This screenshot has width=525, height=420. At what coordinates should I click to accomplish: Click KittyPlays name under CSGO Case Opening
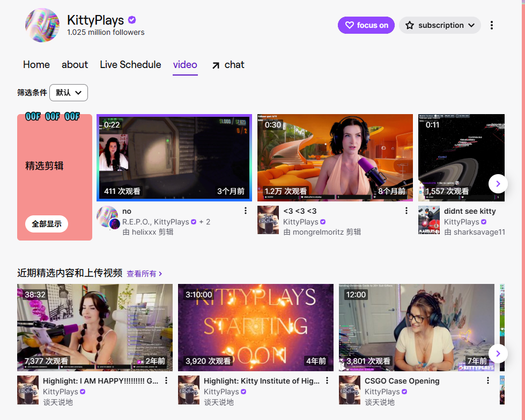(382, 392)
